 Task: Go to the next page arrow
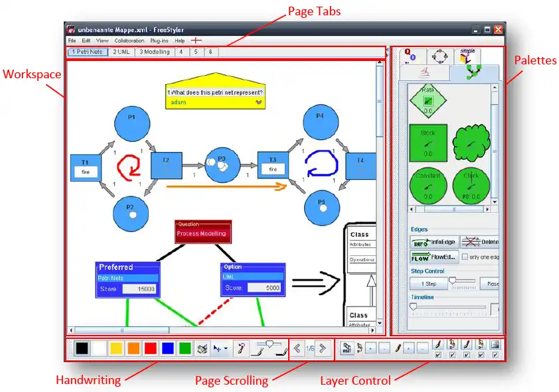322,348
